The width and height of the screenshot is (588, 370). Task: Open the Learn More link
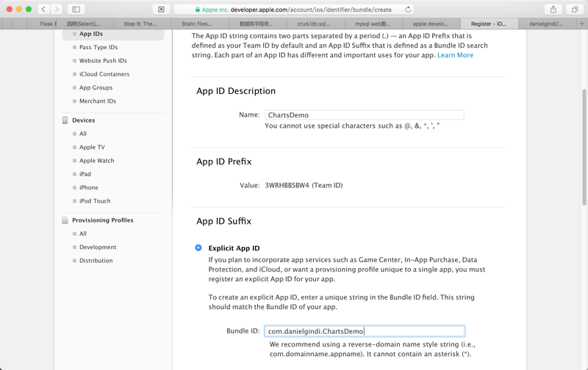455,55
